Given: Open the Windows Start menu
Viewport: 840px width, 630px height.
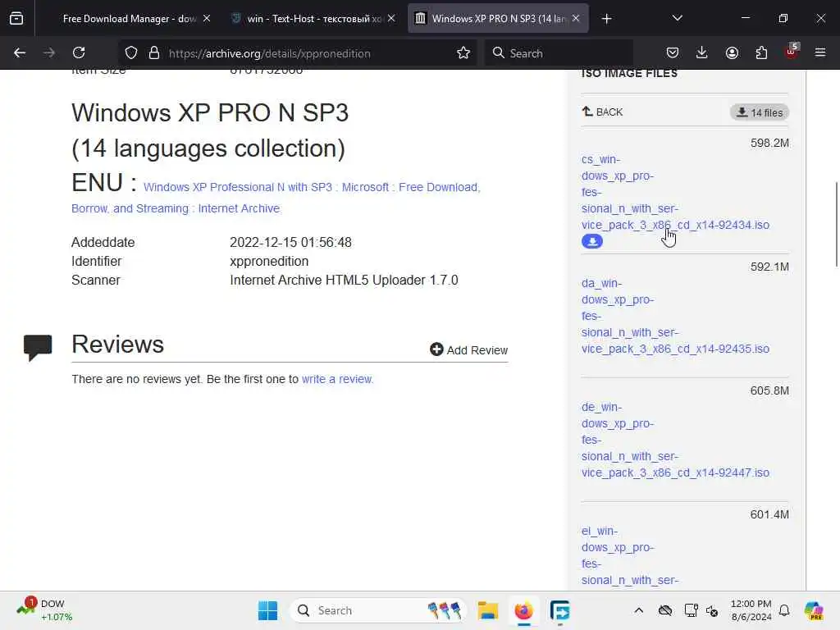Looking at the screenshot, I should coord(268,610).
